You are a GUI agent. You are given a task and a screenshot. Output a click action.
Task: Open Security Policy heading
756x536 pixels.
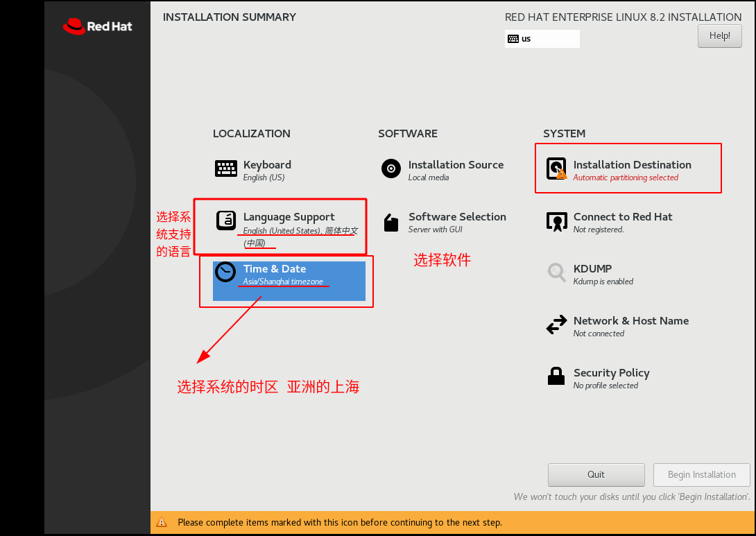611,373
